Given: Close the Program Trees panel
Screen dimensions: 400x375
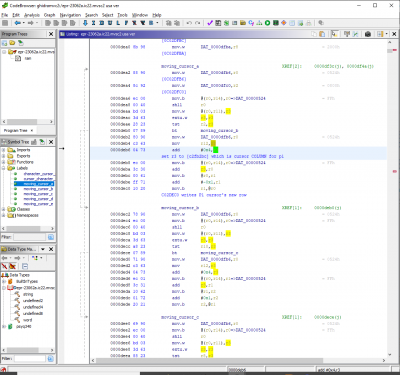Looking at the screenshot, I should coord(51,34).
